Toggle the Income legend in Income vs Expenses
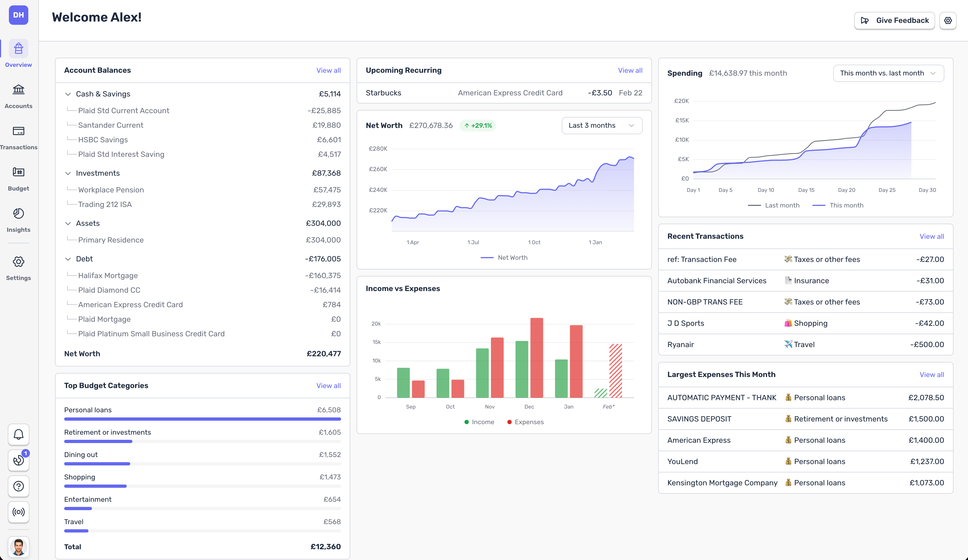The image size is (968, 560). [479, 422]
